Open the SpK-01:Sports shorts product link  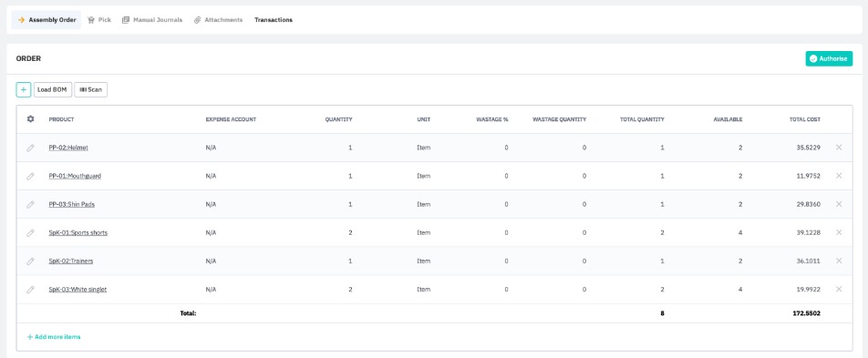tap(78, 232)
